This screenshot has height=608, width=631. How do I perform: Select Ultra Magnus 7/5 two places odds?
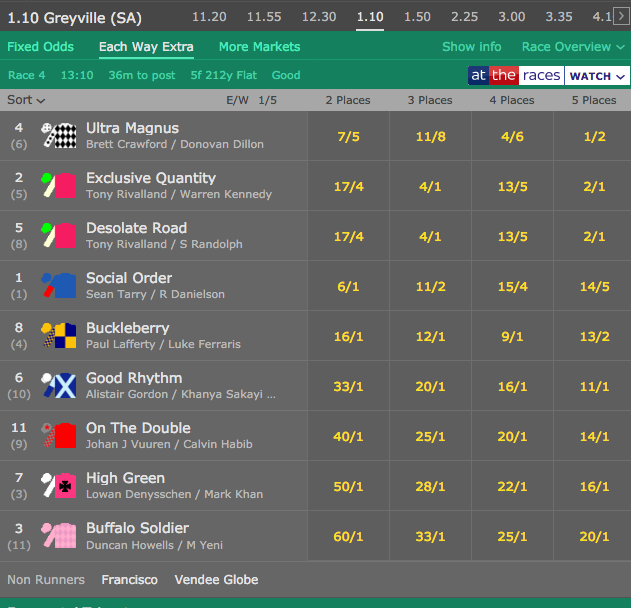coord(349,136)
